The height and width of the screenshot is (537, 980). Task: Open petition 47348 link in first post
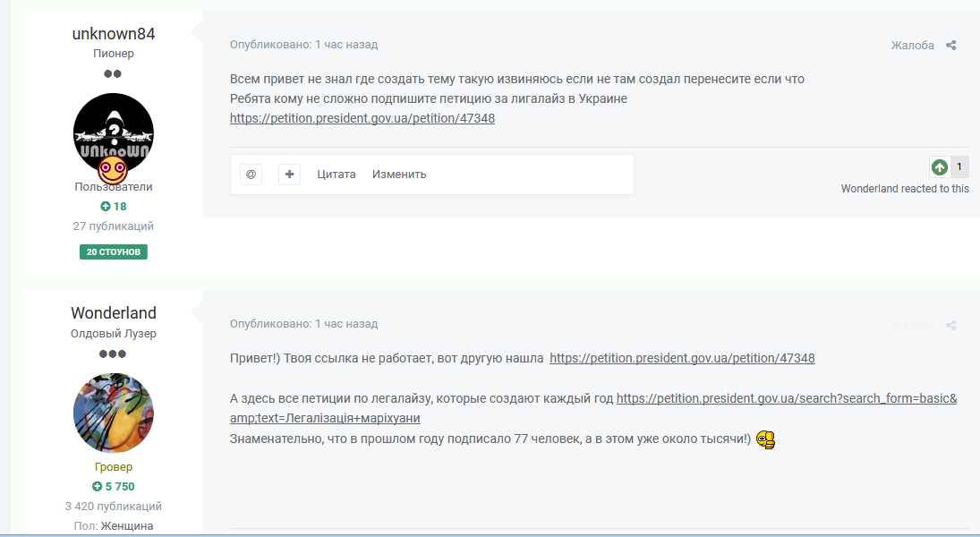click(x=362, y=118)
